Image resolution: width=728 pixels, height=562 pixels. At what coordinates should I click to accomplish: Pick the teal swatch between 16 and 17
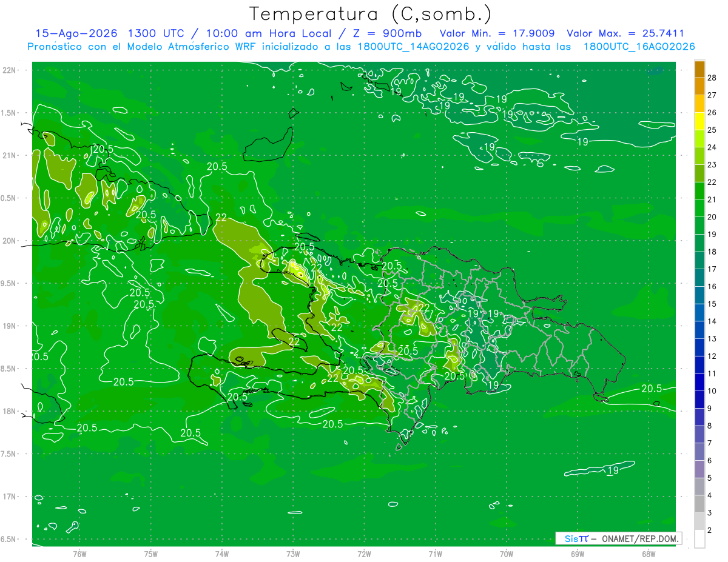(699, 278)
